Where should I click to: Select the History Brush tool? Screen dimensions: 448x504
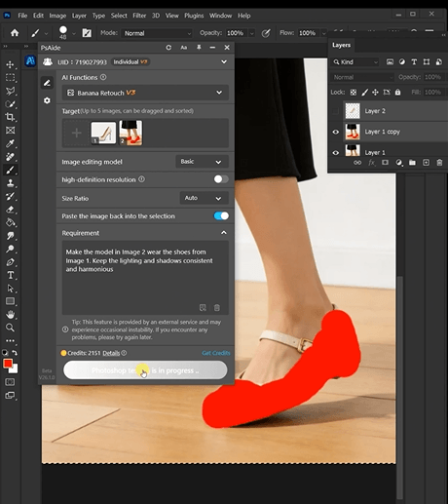(x=10, y=196)
